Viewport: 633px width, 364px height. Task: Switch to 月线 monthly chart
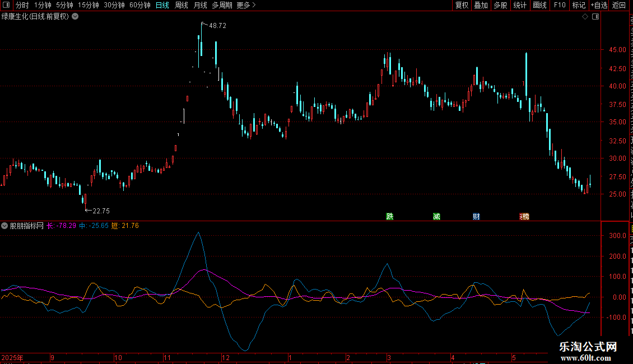[200, 5]
